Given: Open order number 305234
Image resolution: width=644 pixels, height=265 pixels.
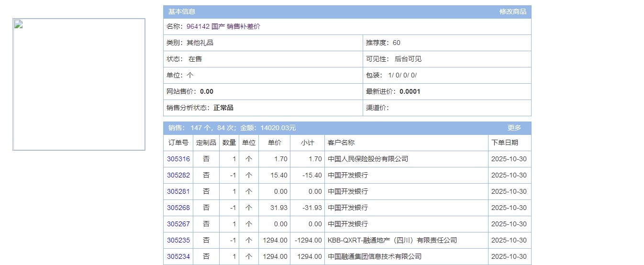Looking at the screenshot, I should [178, 257].
